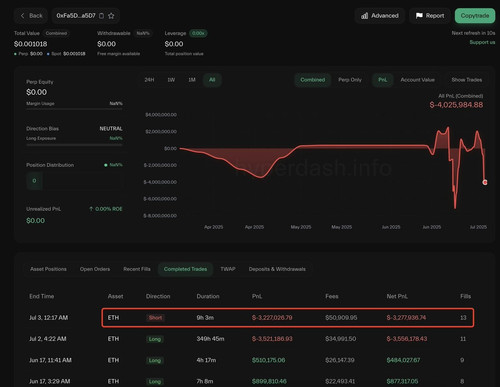Click Net PnL value $-3,556,178.43

click(x=407, y=339)
